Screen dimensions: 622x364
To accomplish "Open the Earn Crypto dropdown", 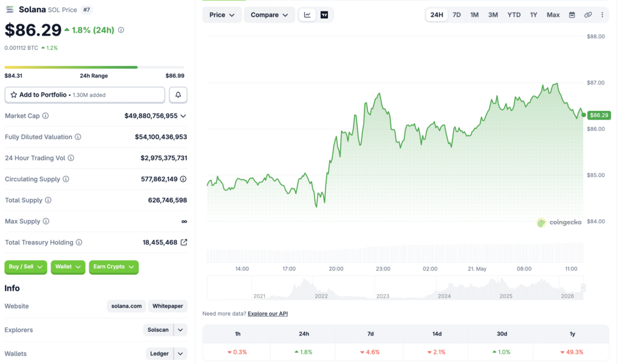I will point(114,267).
